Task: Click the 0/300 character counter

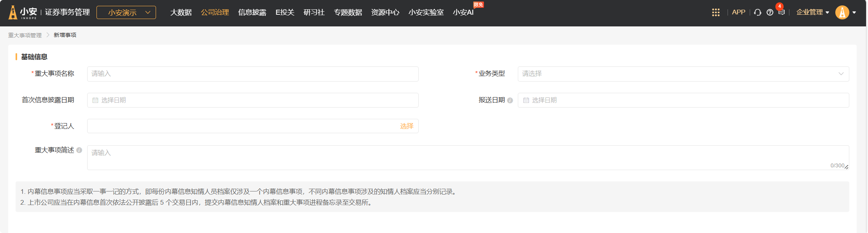Action: pos(837,165)
